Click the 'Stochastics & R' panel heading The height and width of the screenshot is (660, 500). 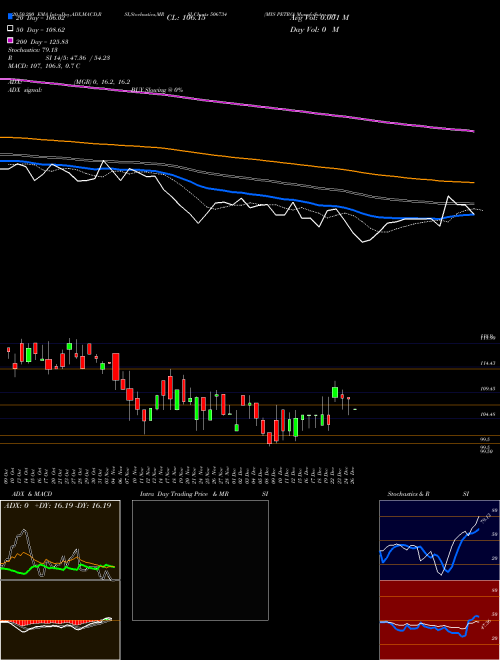(x=408, y=494)
